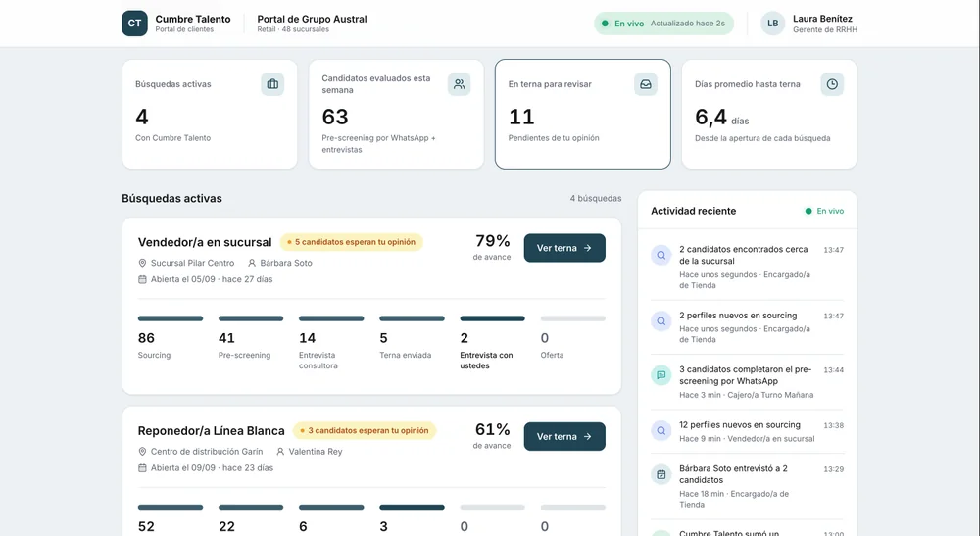Click the Reponedor/a Línea Blanca title
Image resolution: width=980 pixels, height=536 pixels.
212,431
